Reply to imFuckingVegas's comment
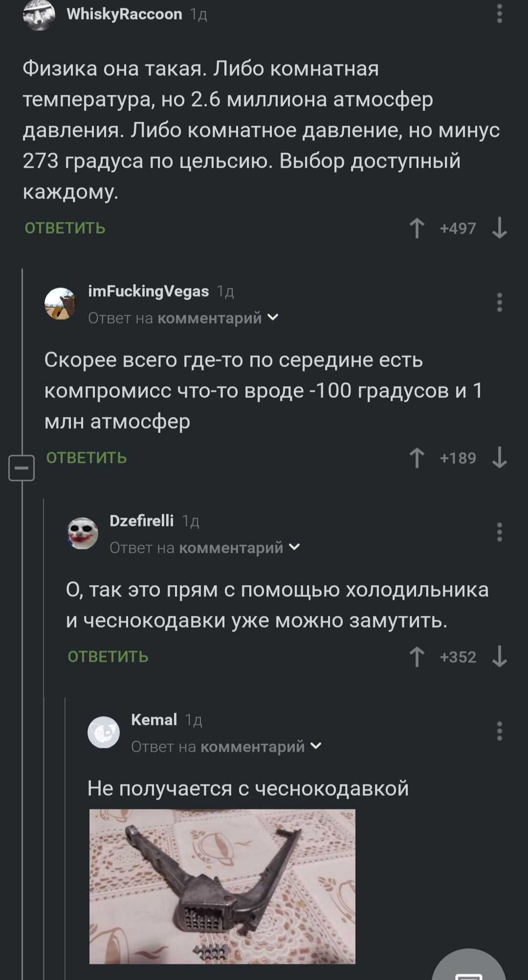The width and height of the screenshot is (528, 980). pyautogui.click(x=87, y=458)
